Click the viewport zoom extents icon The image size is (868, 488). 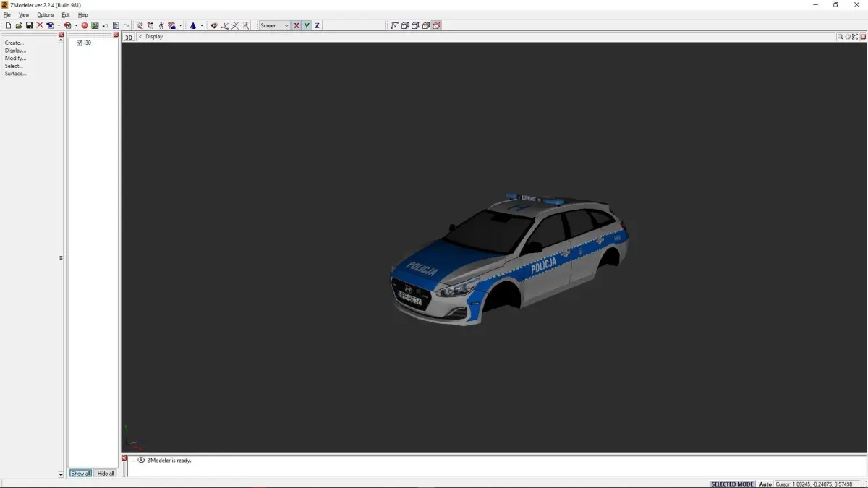pyautogui.click(x=855, y=36)
